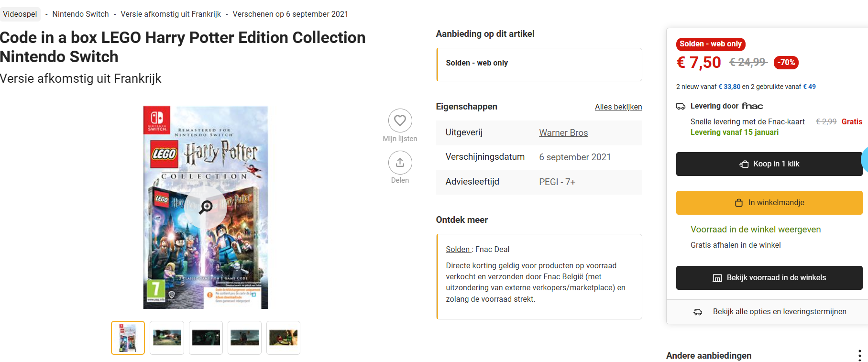Select the second screenshot thumbnail

click(x=206, y=338)
